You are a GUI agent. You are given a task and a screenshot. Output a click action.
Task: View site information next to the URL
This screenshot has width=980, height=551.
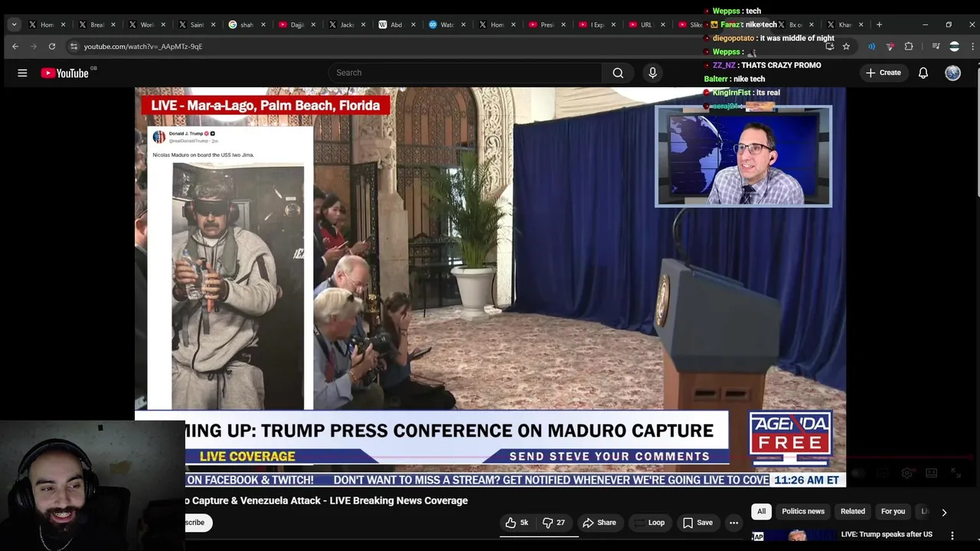pyautogui.click(x=73, y=47)
